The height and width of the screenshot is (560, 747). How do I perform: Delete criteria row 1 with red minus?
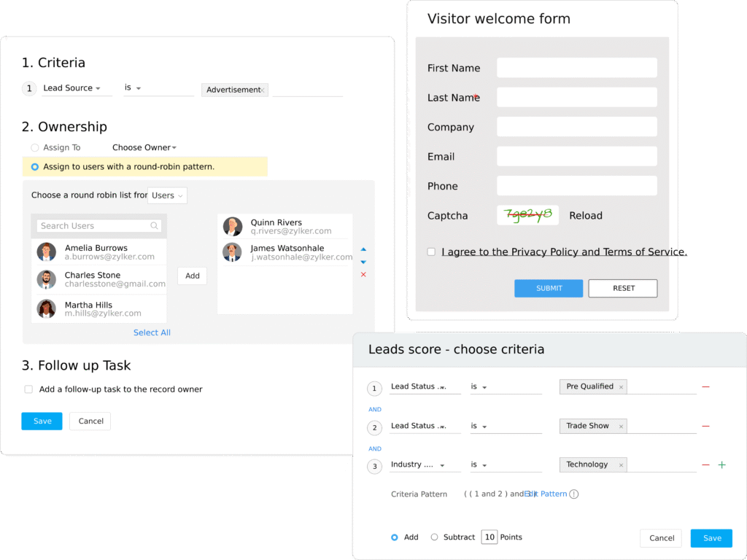pyautogui.click(x=705, y=386)
